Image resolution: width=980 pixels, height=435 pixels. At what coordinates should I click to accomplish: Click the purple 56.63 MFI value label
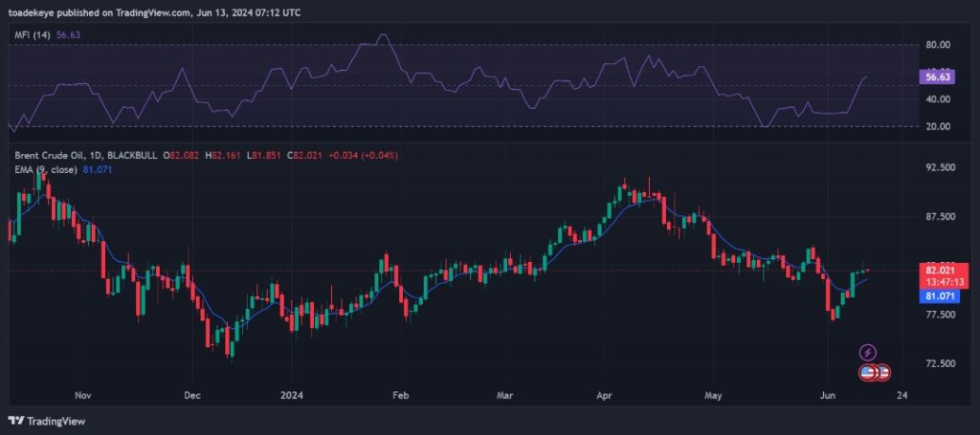click(933, 76)
